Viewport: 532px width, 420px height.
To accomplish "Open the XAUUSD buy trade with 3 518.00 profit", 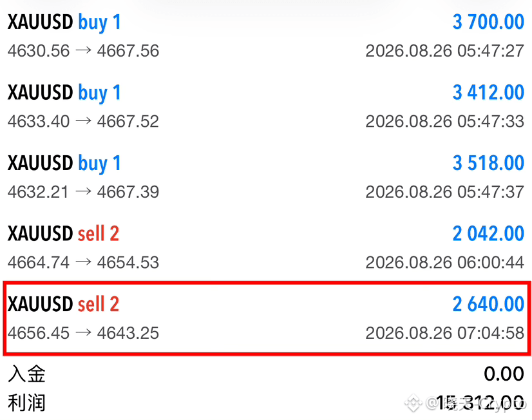I will 266,177.
